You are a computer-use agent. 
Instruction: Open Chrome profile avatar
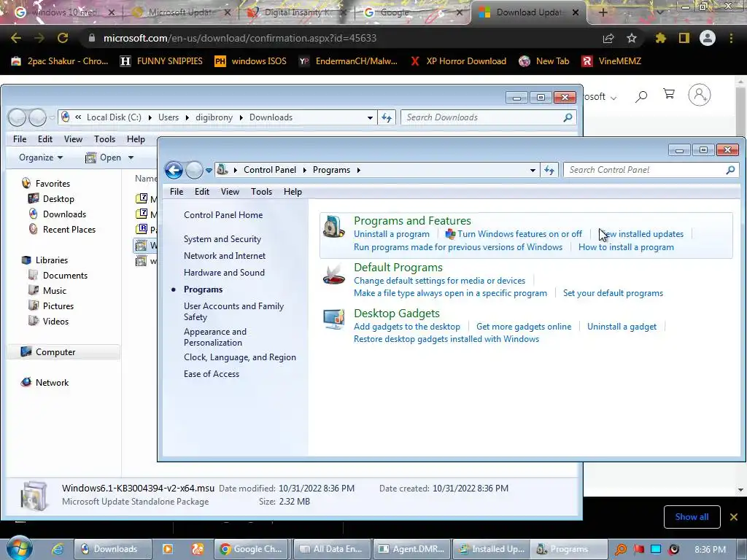point(708,38)
